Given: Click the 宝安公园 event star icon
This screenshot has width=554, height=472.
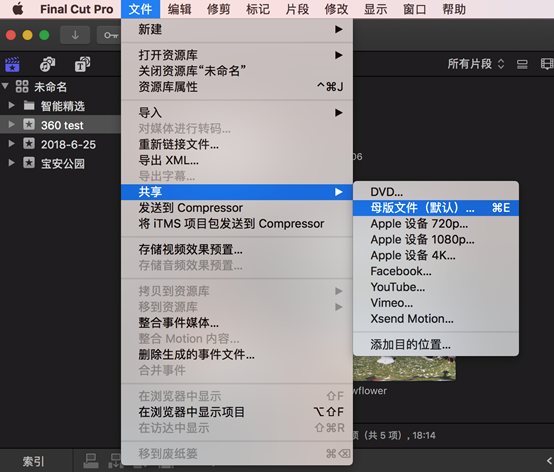Looking at the screenshot, I should (29, 163).
